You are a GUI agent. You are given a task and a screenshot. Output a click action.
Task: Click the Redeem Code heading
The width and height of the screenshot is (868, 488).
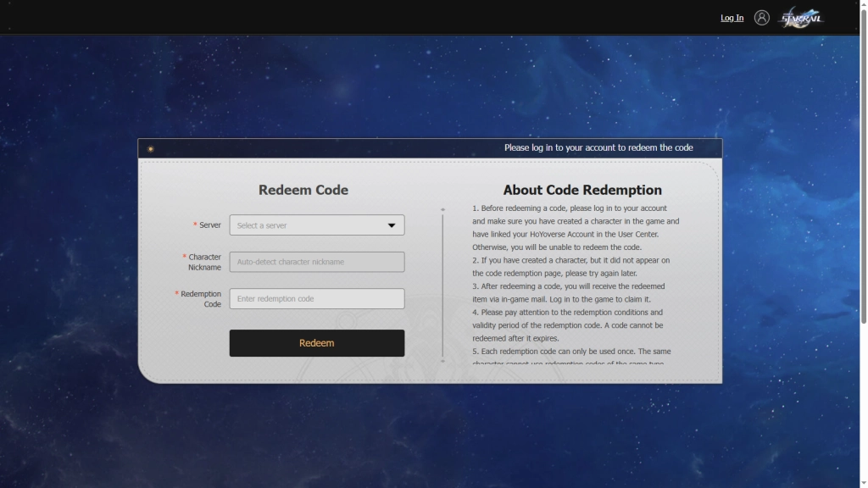pyautogui.click(x=303, y=190)
